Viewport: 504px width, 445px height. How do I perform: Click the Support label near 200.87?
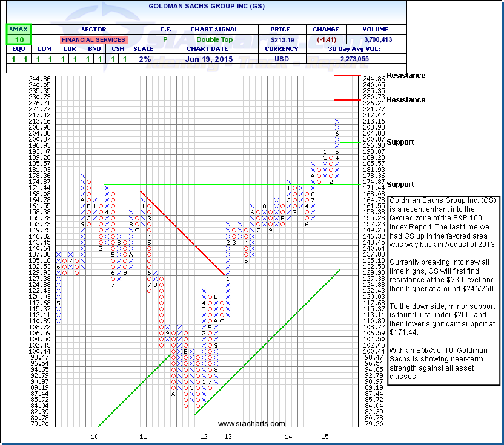point(400,142)
